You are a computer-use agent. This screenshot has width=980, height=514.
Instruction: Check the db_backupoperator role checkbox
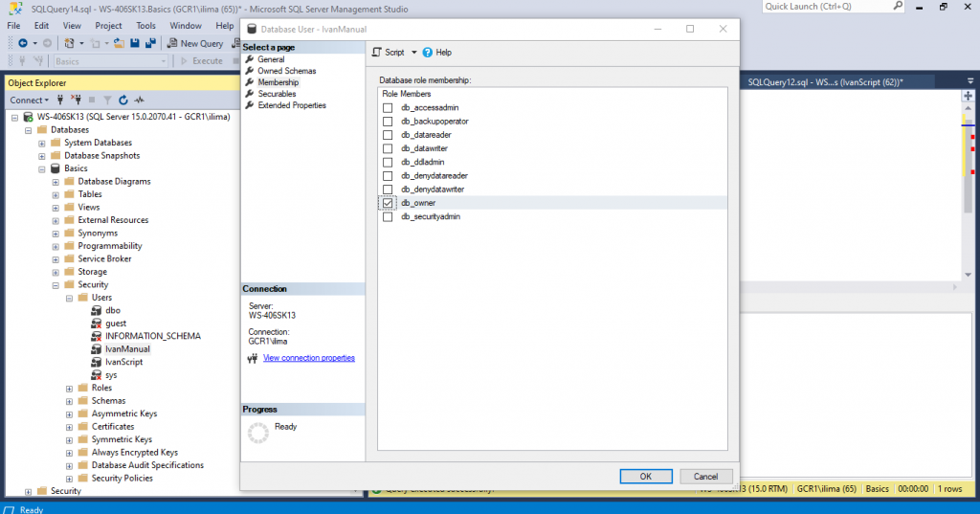(388, 122)
